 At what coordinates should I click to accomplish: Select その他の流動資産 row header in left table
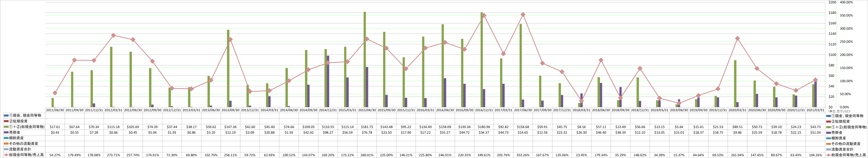24,144
